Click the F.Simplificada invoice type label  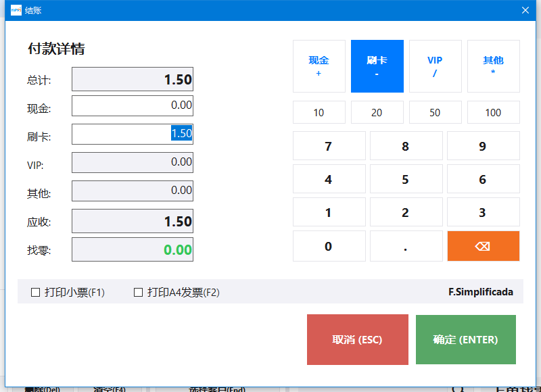tap(481, 292)
